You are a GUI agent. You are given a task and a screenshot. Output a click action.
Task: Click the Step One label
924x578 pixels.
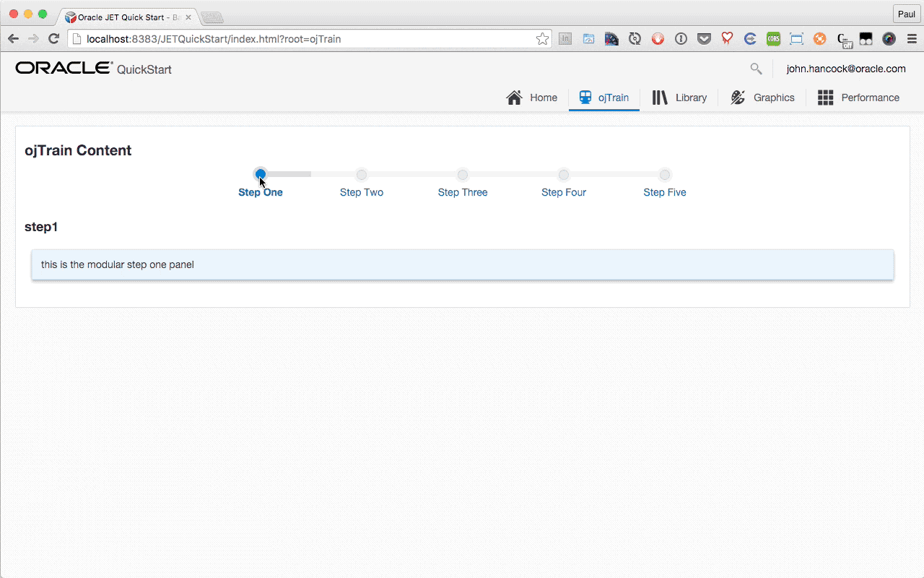(x=261, y=192)
